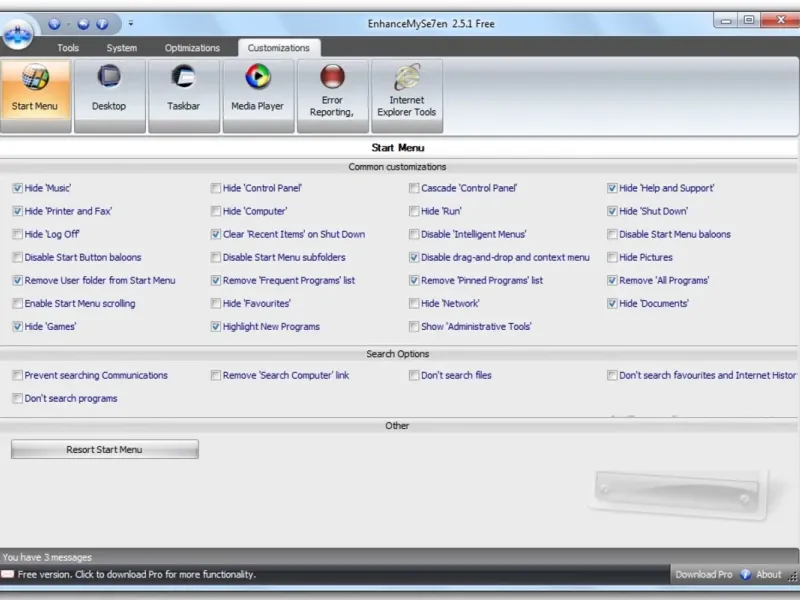
Task: Click the blue down-arrow quick access icon
Action: (x=55, y=23)
